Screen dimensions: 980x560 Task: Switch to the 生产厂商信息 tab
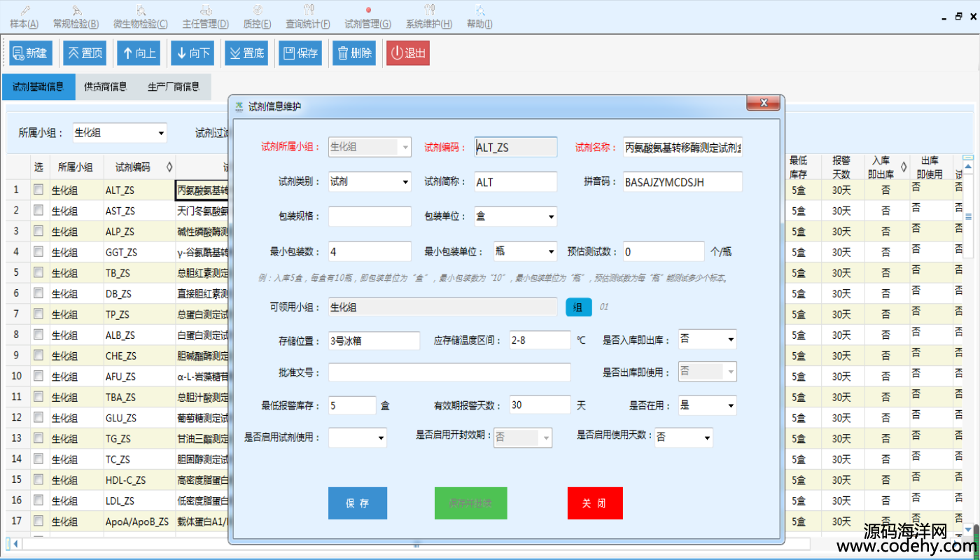174,87
